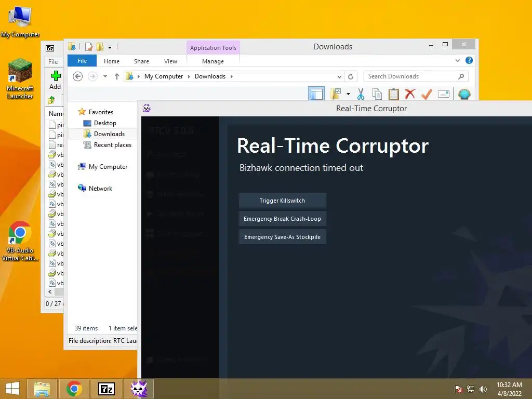Open the File menu in the 7-Zip window
This screenshot has height=399, width=532.
point(53,61)
